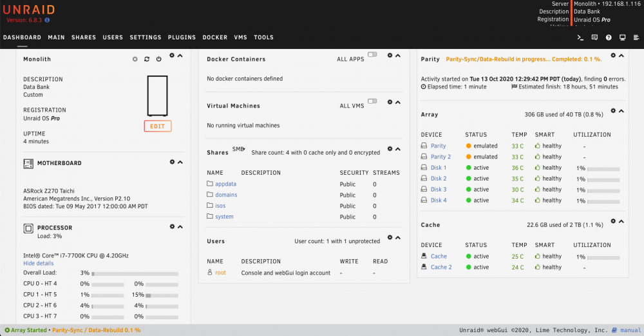Open the Array settings gear
Viewport: 644px width, 336px height.
(x=613, y=111)
